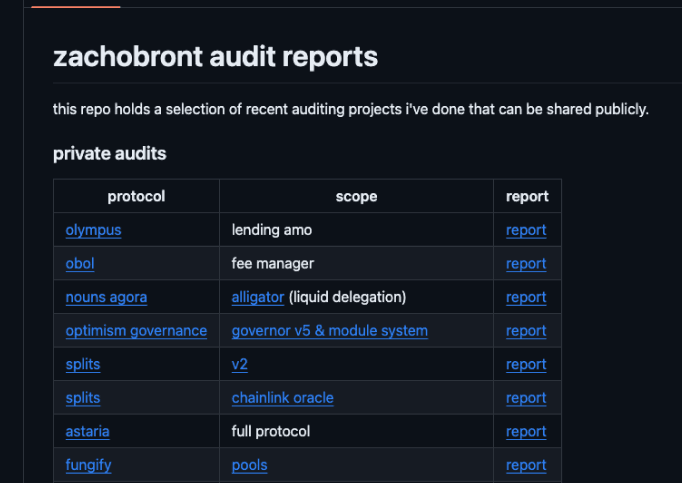Click the repo description paragraph
The image size is (682, 483).
tap(351, 109)
